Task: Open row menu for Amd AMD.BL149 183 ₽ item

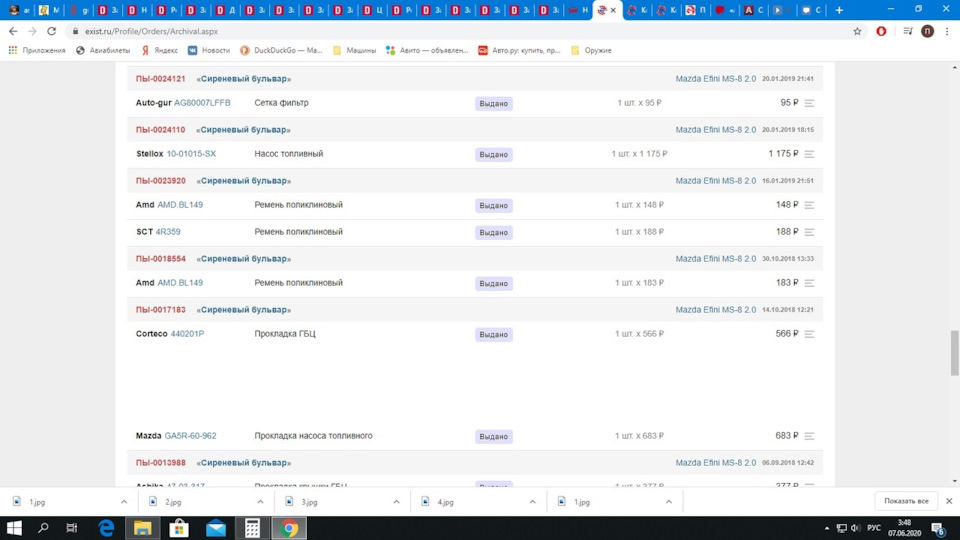Action: click(x=809, y=283)
